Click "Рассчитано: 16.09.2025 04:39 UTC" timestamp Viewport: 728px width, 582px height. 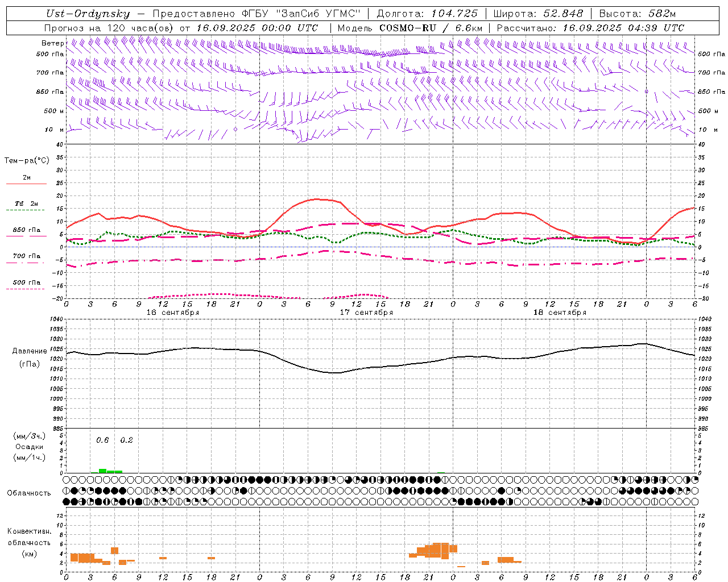[590, 28]
